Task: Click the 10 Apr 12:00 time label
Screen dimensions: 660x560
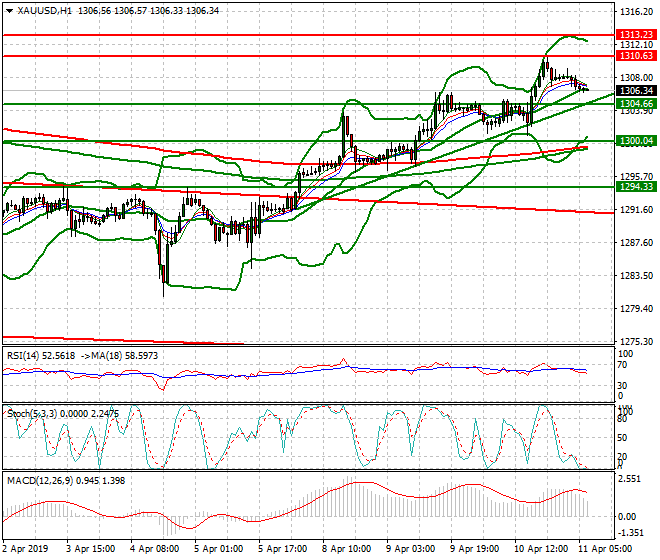Action: tap(541, 549)
